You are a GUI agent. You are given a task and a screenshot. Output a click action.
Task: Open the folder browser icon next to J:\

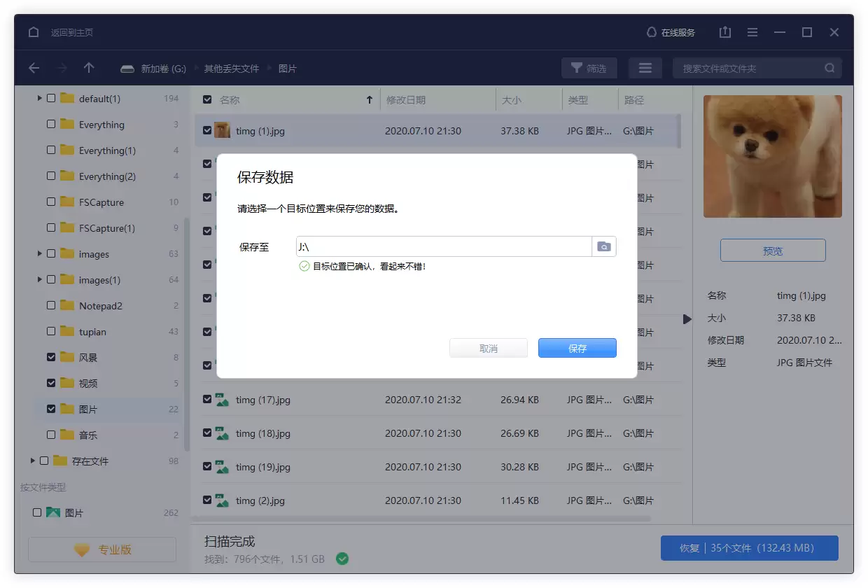click(604, 246)
